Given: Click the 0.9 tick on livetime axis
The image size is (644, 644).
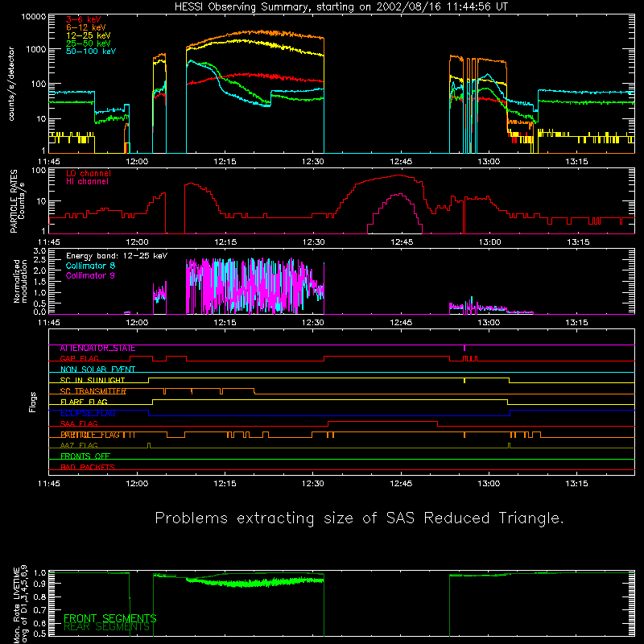Looking at the screenshot, I should pos(39,584).
